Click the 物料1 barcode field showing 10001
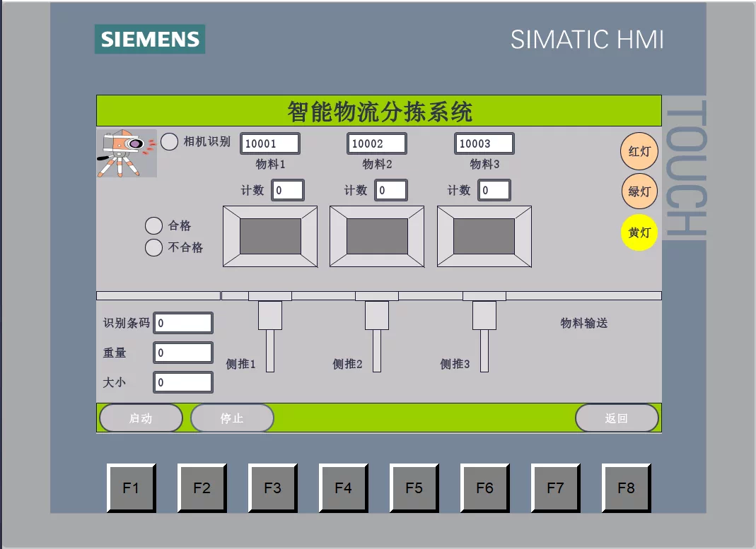 click(270, 143)
